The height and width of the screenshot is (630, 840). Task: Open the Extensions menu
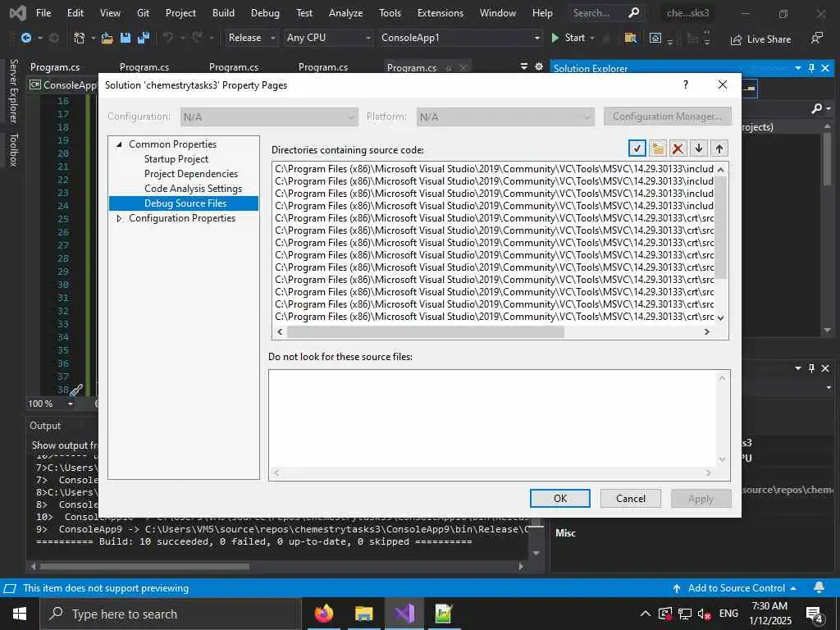pyautogui.click(x=441, y=13)
